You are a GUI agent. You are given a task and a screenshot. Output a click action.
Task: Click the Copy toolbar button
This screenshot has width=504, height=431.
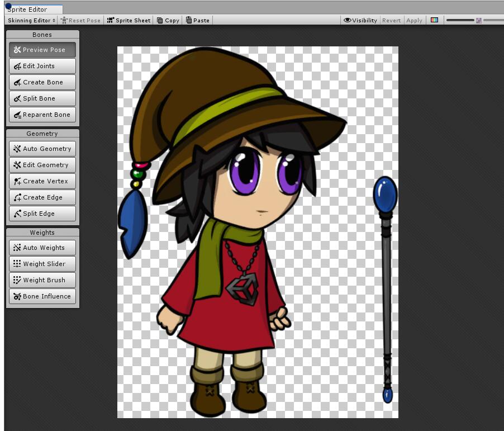tap(168, 20)
